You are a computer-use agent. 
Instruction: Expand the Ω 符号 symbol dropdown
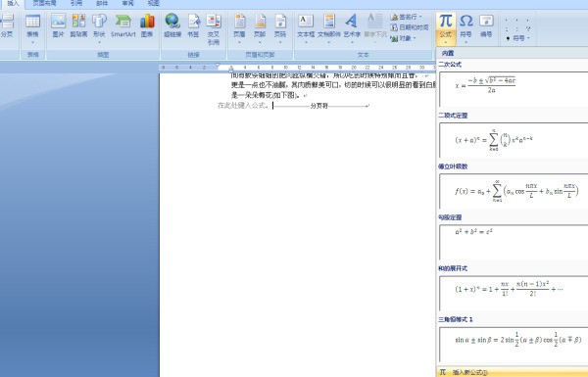[465, 27]
